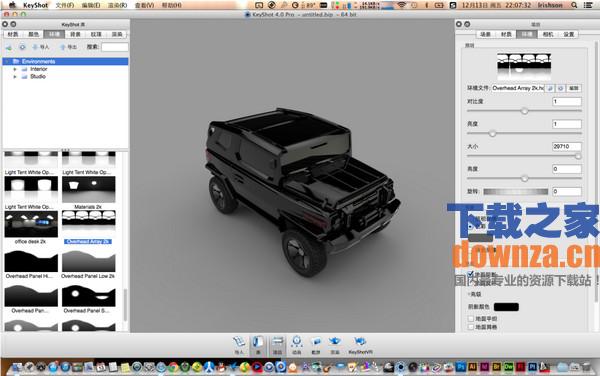Select the Materials 2k environment thumbnail

tap(88, 190)
